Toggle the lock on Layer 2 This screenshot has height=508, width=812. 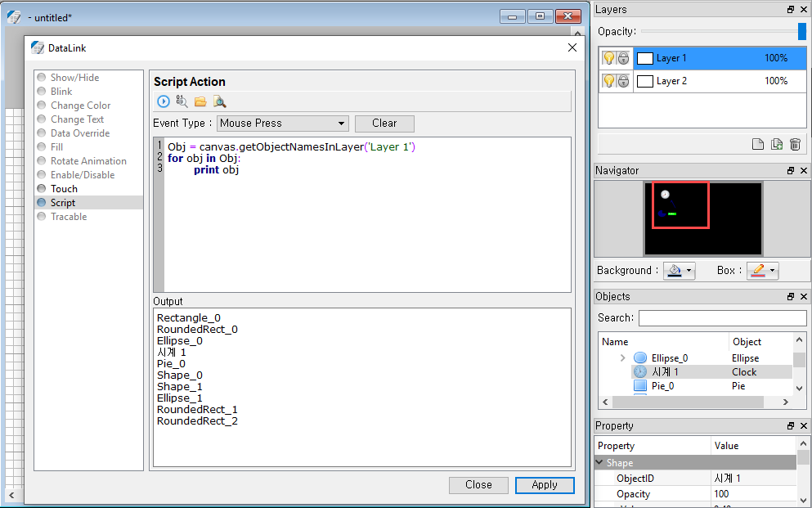623,81
